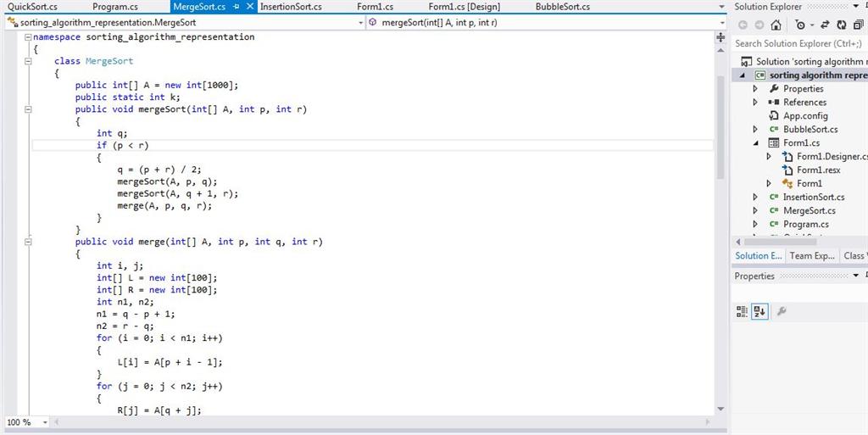Image resolution: width=868 pixels, height=435 pixels.
Task: Expand the Properties node in Solution Explorer
Action: click(755, 88)
